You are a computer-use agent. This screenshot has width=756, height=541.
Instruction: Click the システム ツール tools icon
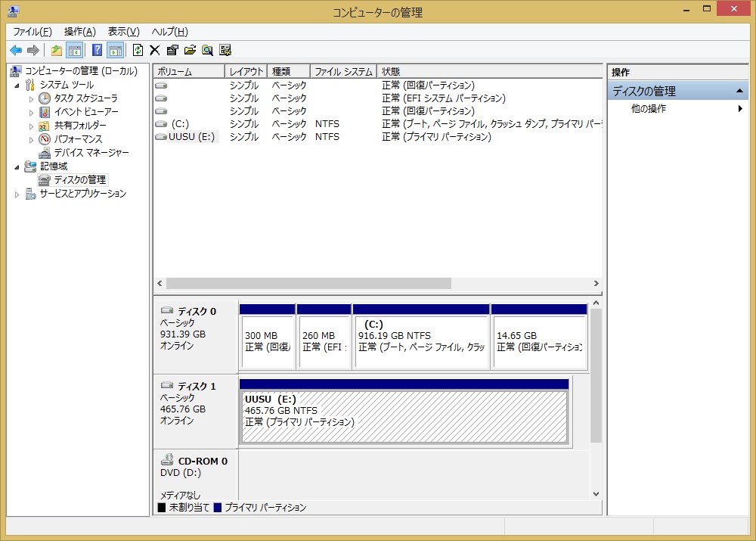tap(30, 85)
